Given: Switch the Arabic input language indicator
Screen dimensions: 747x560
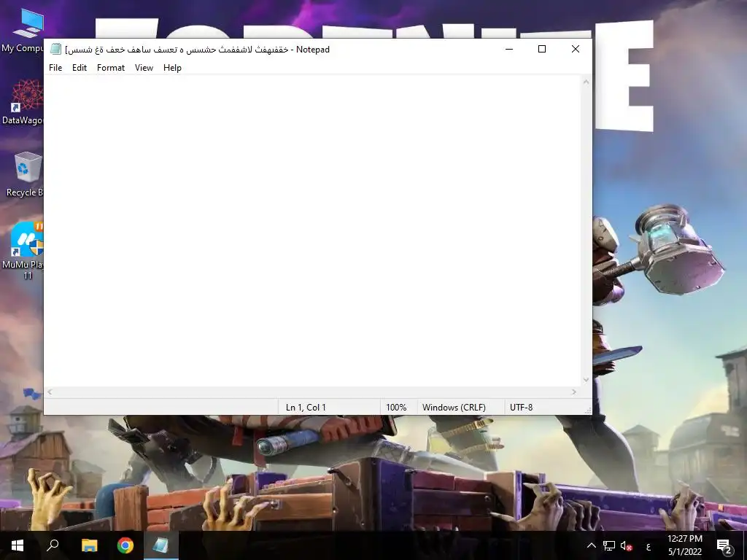Looking at the screenshot, I should [x=649, y=546].
